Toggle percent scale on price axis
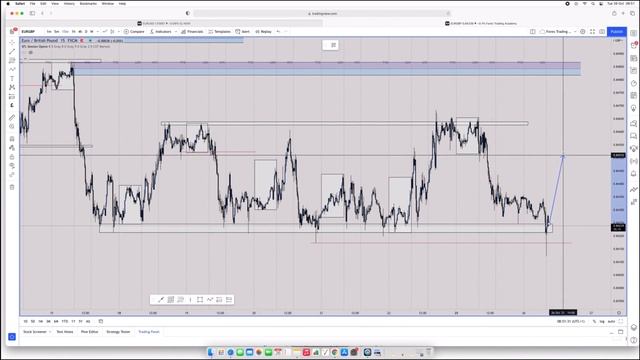Screen dimensions: 640x360 [594, 322]
